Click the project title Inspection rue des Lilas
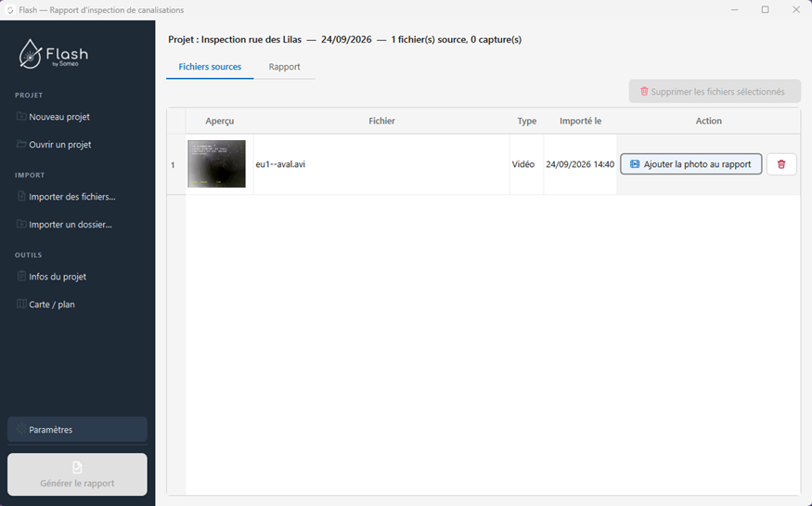The width and height of the screenshot is (812, 506). [x=251, y=39]
